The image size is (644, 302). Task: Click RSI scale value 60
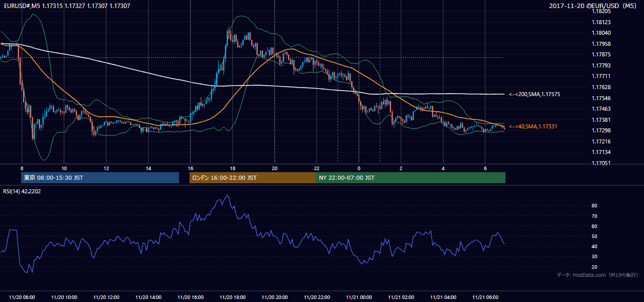[594, 226]
